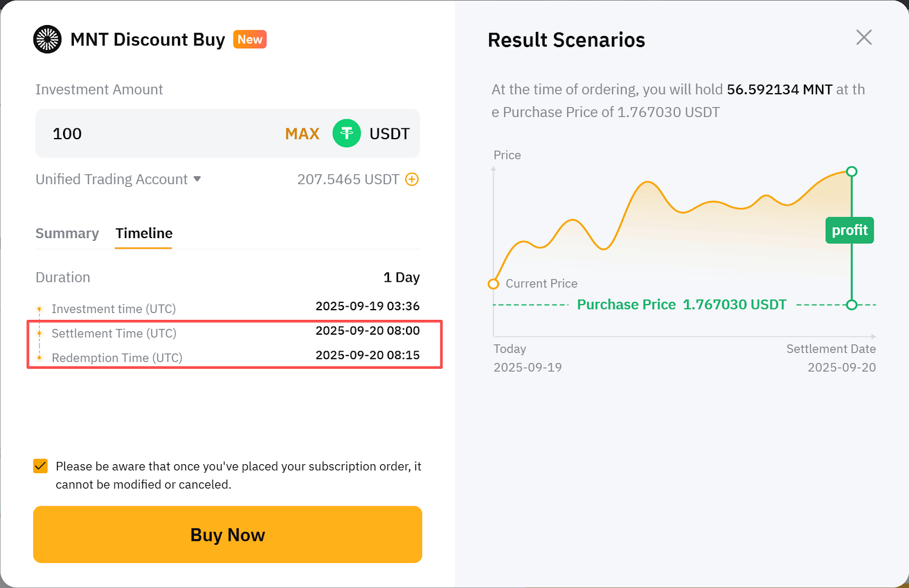The height and width of the screenshot is (588, 909).
Task: Click MAX to invest full balance
Action: coord(302,134)
